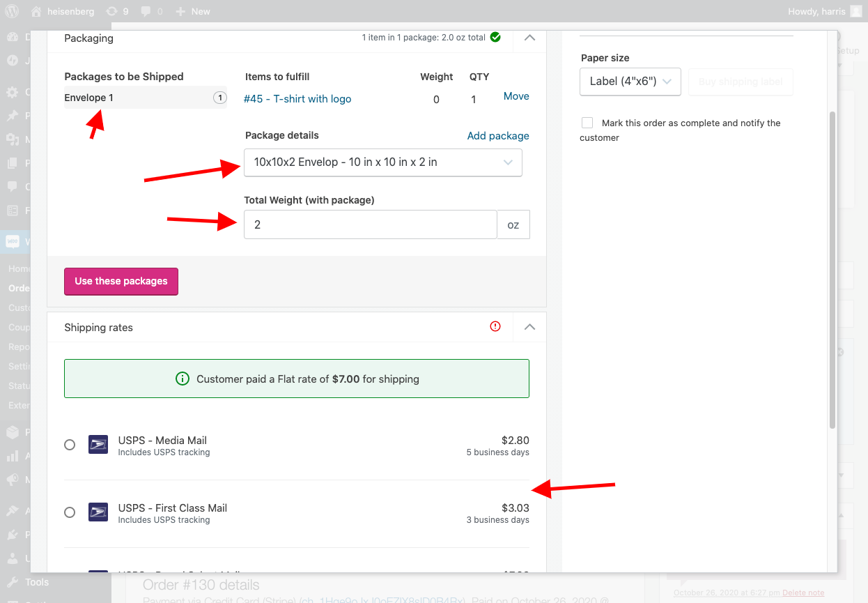Open the comments bubble icon
868x603 pixels.
pos(146,11)
